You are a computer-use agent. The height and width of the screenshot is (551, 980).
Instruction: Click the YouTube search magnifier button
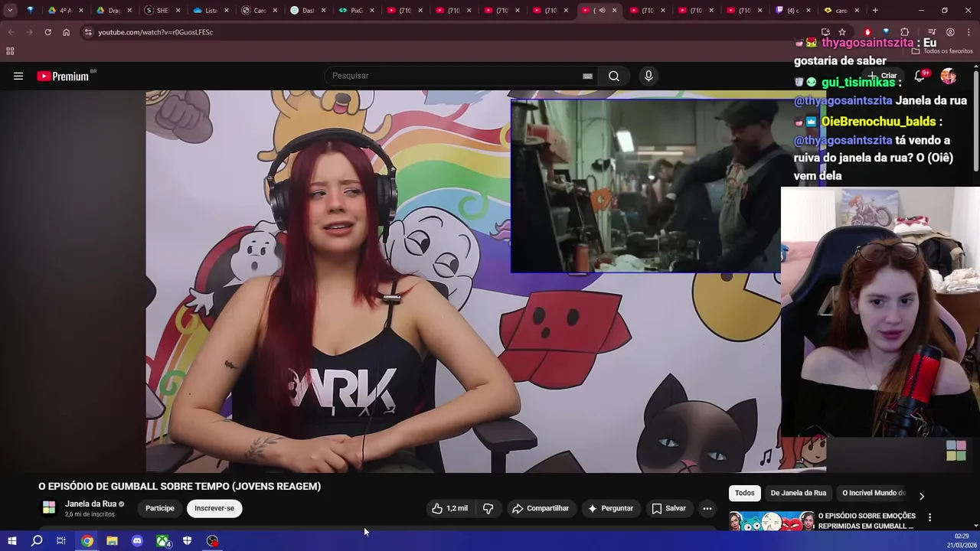[613, 76]
